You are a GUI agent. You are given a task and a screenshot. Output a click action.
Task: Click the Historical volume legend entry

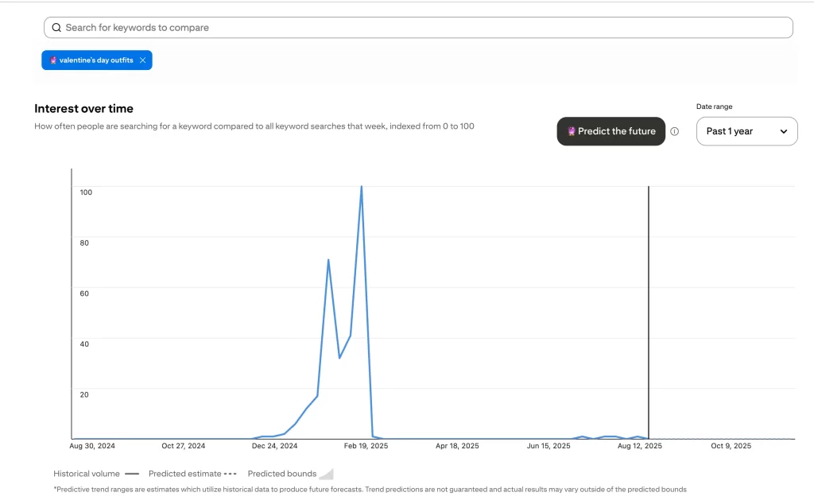pyautogui.click(x=96, y=473)
